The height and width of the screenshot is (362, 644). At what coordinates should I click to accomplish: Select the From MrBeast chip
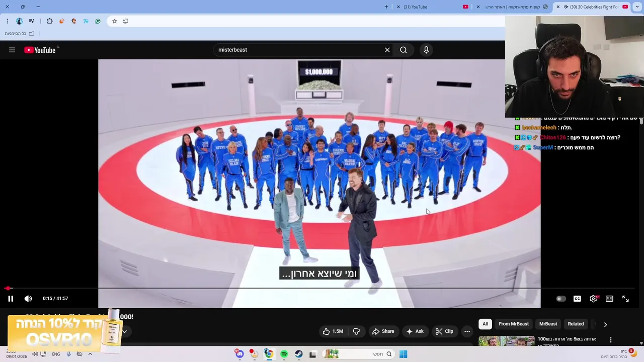[514, 324]
